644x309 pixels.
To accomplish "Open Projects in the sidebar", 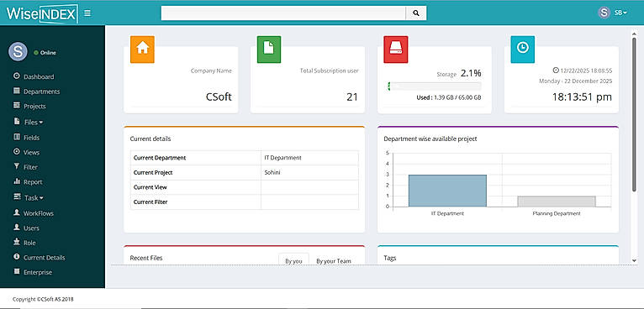I will coord(34,107).
